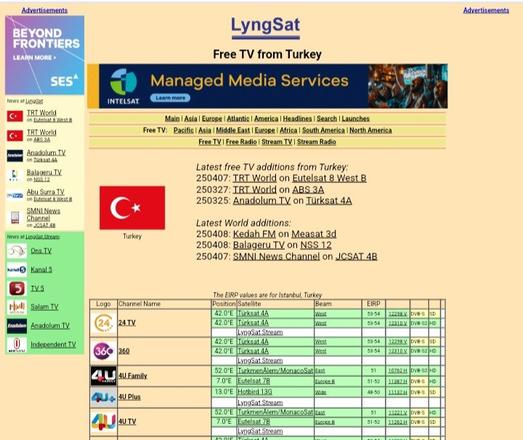The width and height of the screenshot is (523, 440).
Task: Select North America in Free TV row
Action: point(371,130)
